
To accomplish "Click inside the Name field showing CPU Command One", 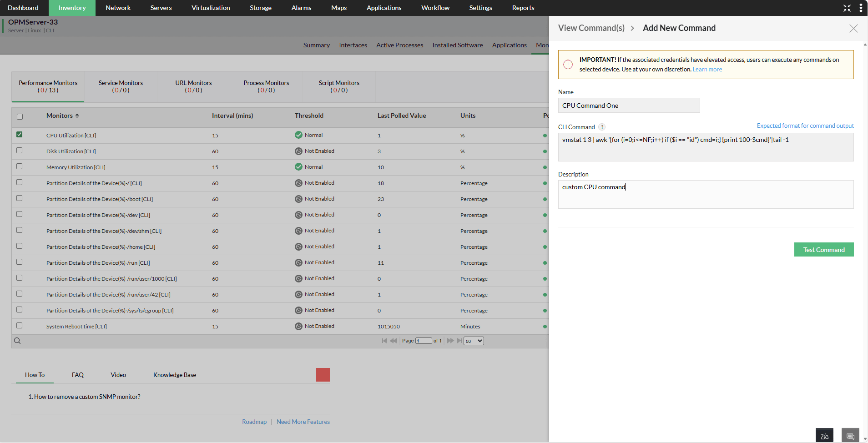I will tap(629, 105).
